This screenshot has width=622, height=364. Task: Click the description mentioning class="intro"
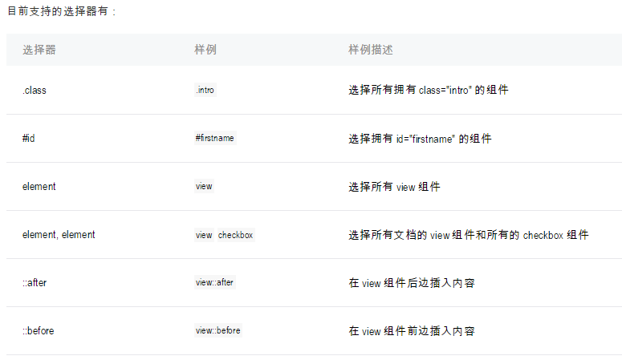click(x=429, y=90)
